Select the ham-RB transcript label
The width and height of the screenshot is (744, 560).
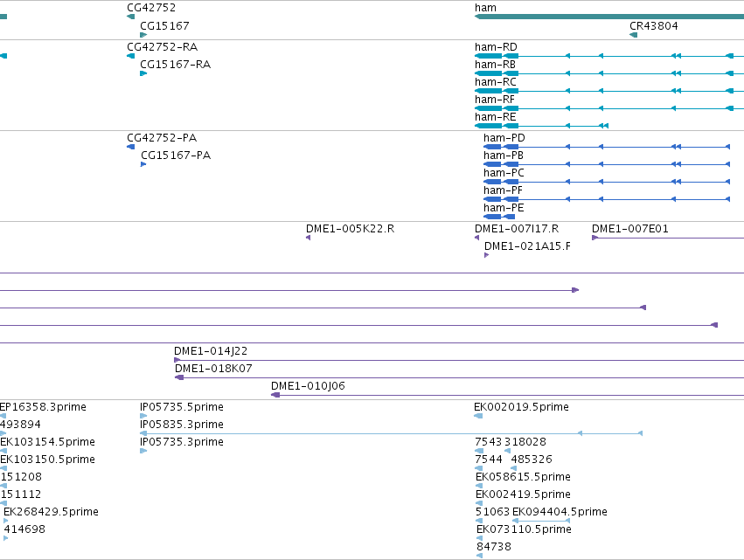pyautogui.click(x=495, y=64)
